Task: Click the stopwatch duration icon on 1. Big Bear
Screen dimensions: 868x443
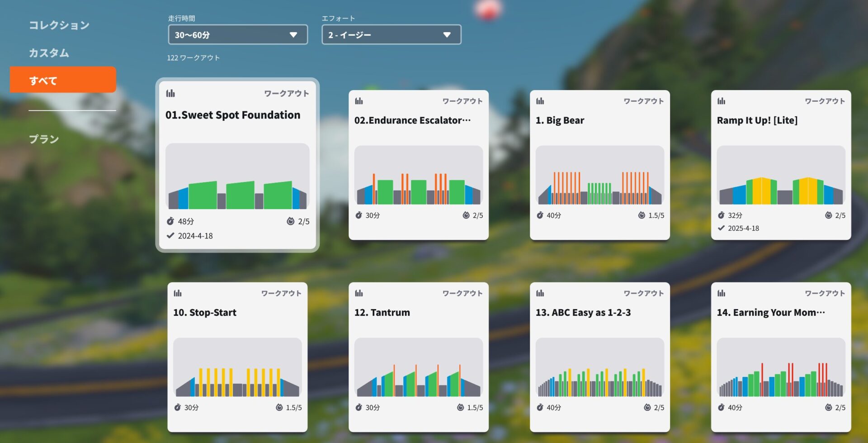Action: (x=540, y=215)
